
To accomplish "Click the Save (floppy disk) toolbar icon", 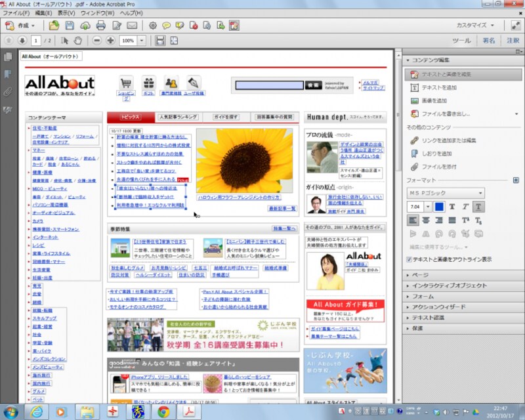I will click(x=70, y=26).
